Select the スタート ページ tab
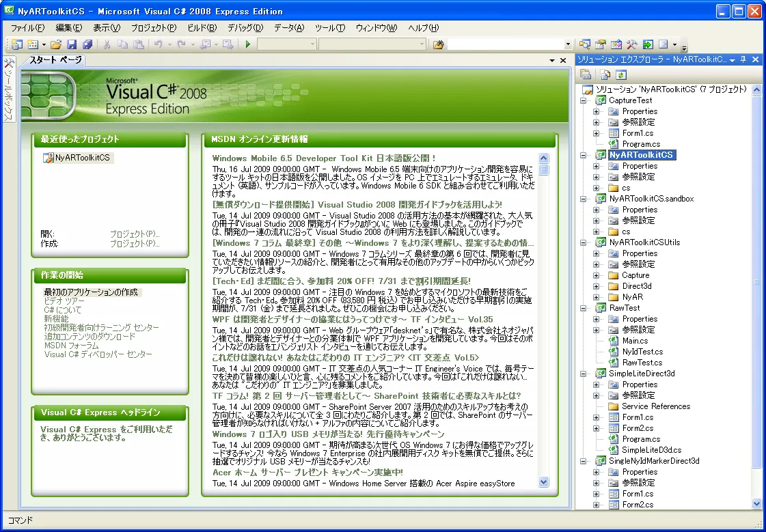 coord(55,60)
